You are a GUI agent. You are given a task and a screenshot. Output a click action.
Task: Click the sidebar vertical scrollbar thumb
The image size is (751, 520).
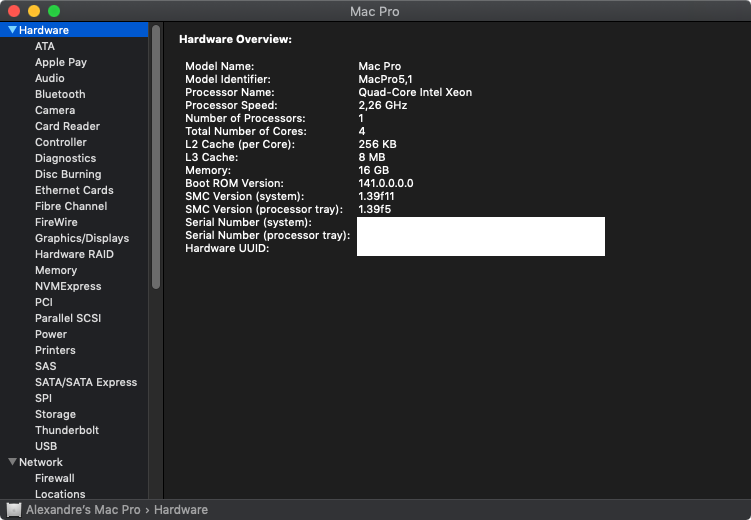click(156, 157)
